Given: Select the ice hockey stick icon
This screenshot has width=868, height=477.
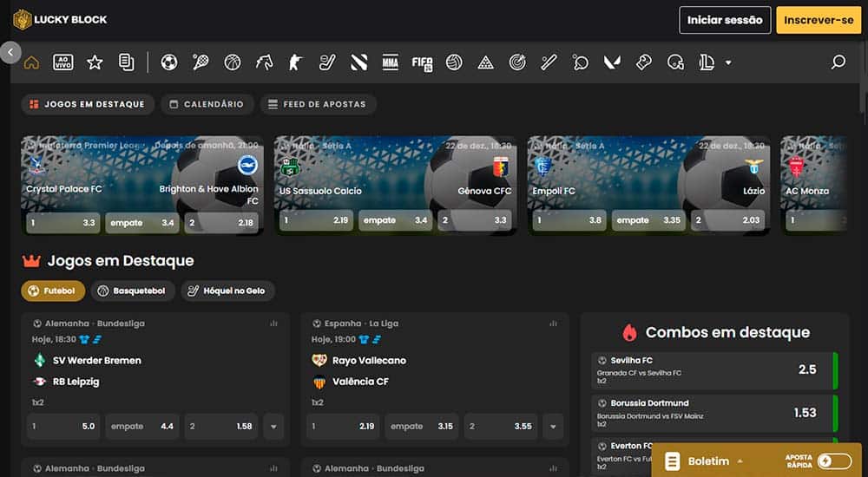Looking at the screenshot, I should coord(327,62).
